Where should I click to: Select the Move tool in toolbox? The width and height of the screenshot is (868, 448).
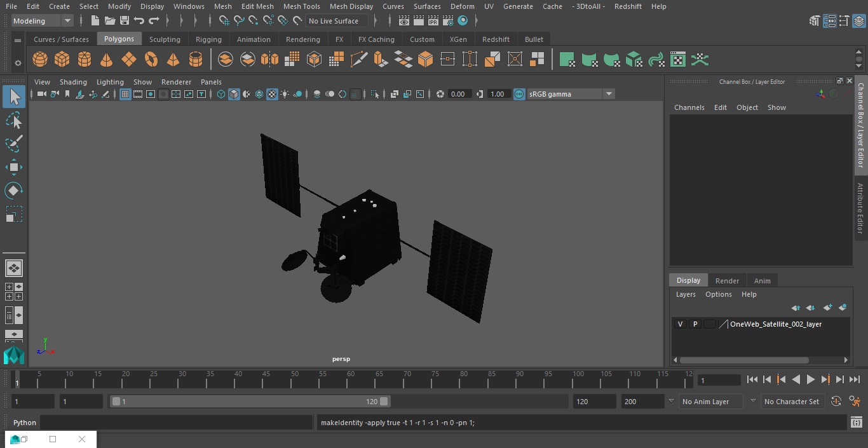pos(13,167)
